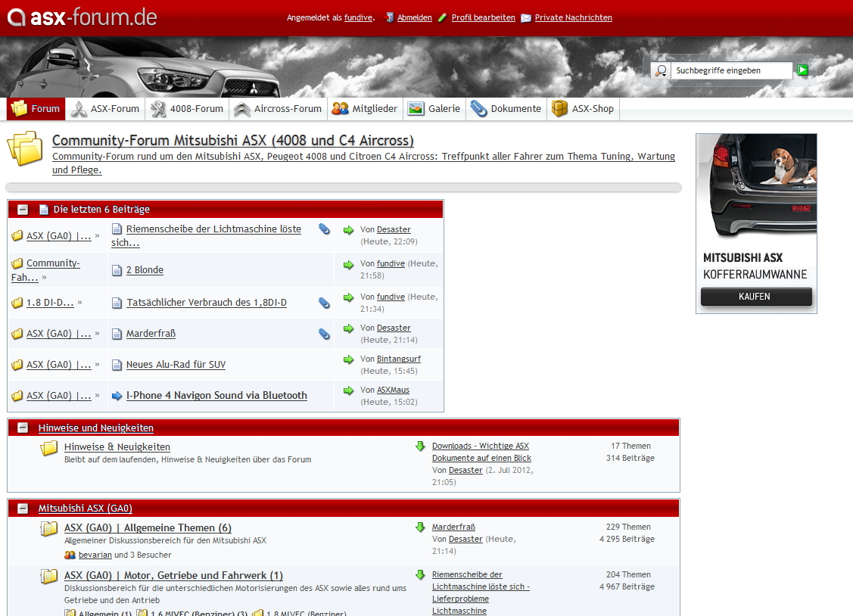Click paperclip icon beside Marderfraß thread

pyautogui.click(x=324, y=334)
